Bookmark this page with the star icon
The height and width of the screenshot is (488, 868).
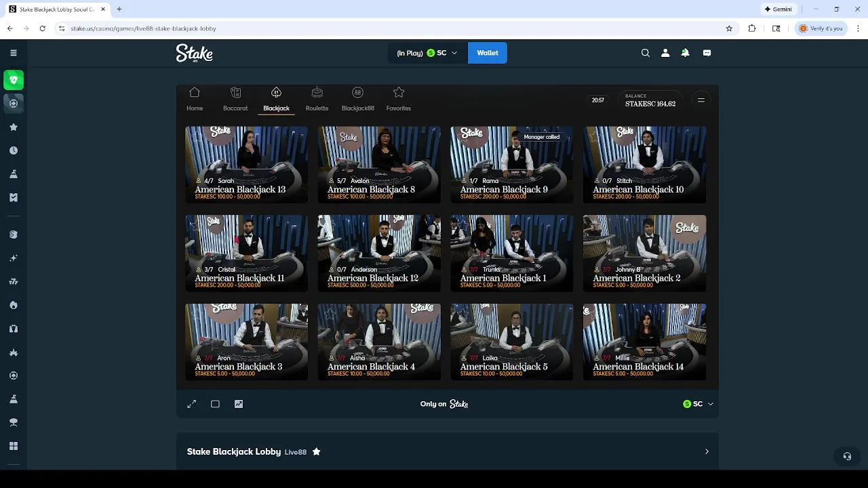point(730,28)
